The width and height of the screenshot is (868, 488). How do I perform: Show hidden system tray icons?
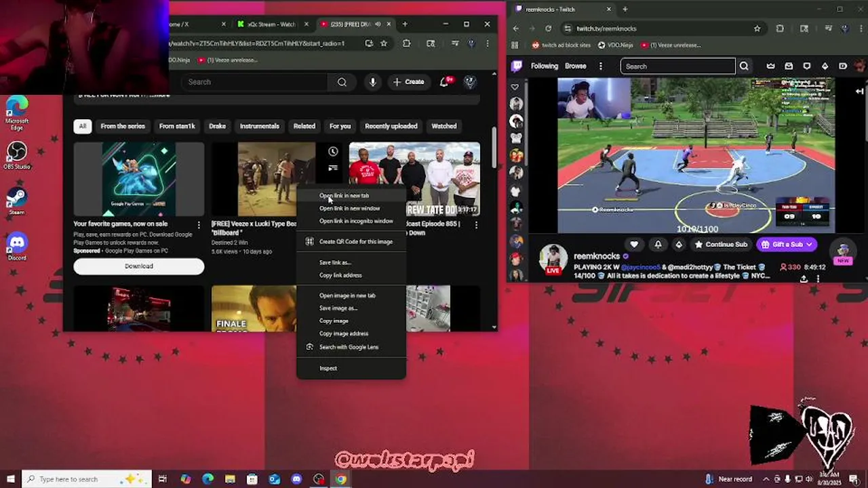click(x=765, y=479)
